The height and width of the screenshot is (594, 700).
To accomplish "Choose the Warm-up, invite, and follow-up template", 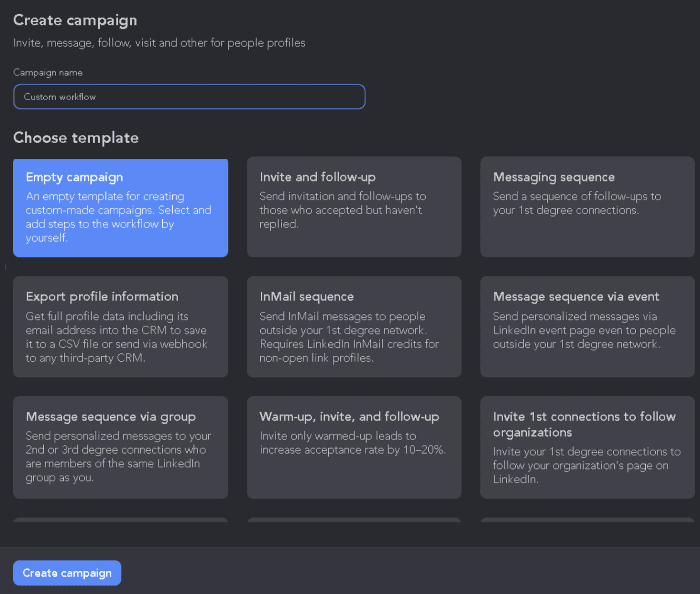I will click(x=354, y=447).
